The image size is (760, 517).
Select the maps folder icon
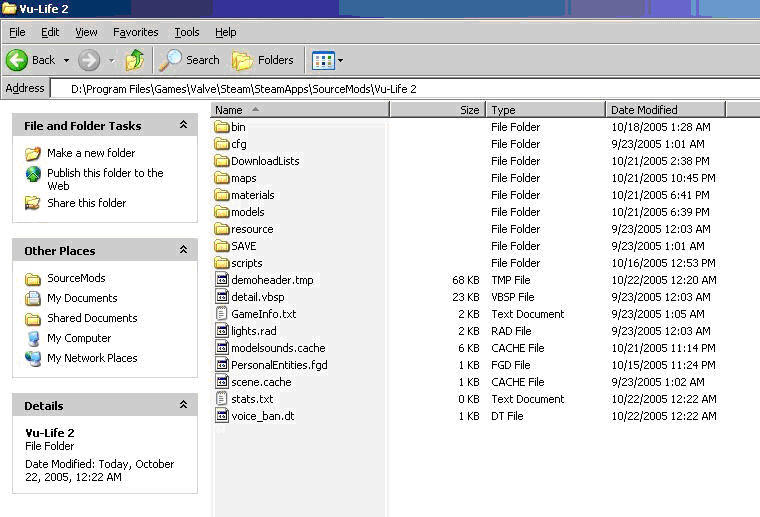tap(222, 178)
